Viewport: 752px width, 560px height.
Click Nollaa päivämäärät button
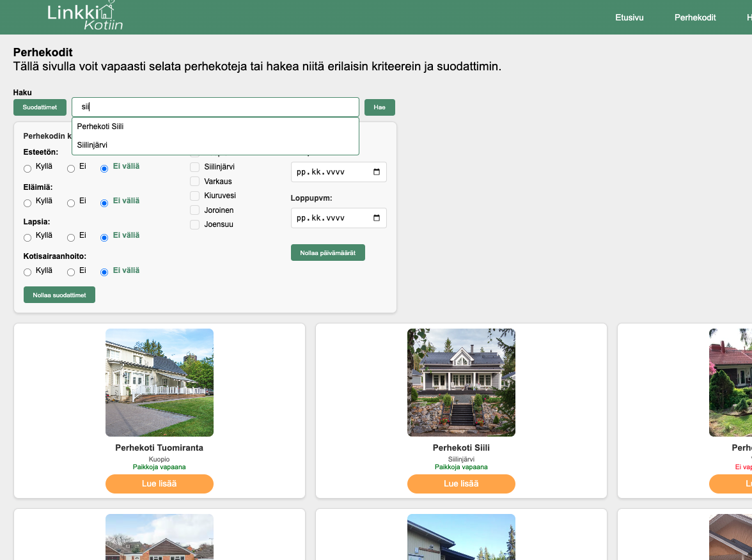(x=327, y=253)
